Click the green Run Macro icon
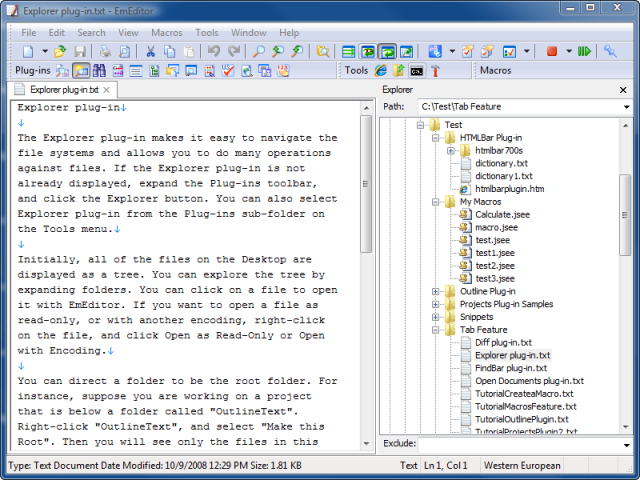Screen dimensions: 640x480 click(584, 51)
